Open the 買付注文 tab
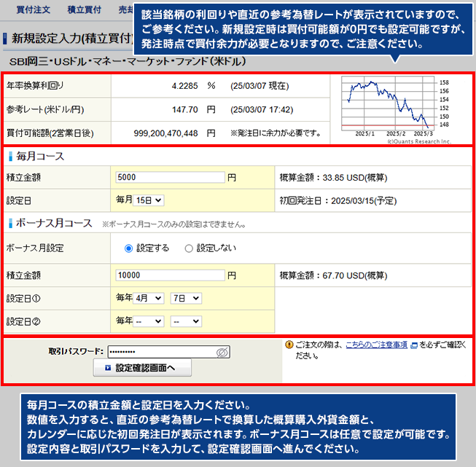The height and width of the screenshot is (467, 476). 33,9
